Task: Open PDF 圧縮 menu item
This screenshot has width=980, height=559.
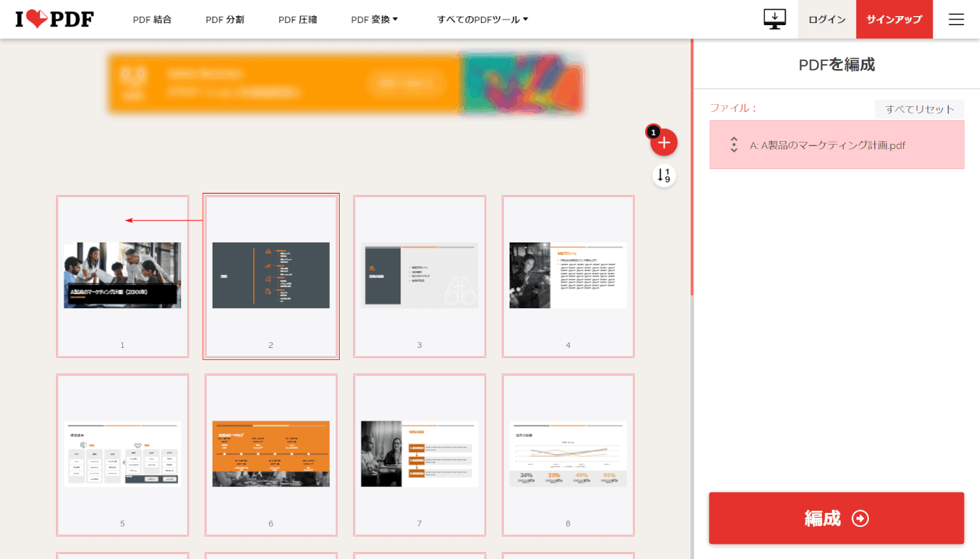Action: pyautogui.click(x=298, y=20)
